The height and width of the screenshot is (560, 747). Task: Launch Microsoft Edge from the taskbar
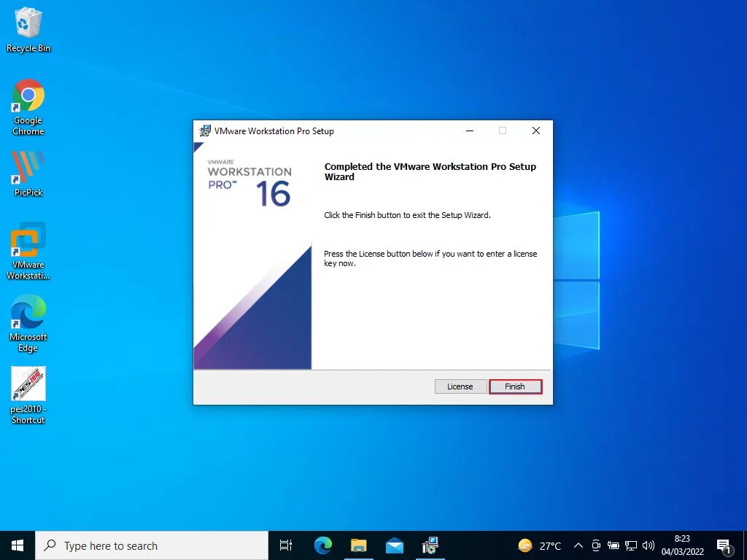pos(323,545)
